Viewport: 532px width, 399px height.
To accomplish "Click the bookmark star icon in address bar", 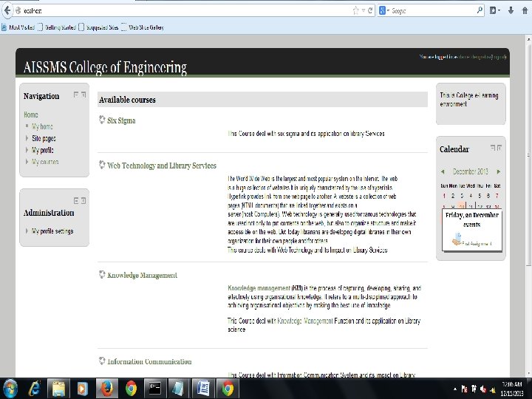I will tap(355, 11).
